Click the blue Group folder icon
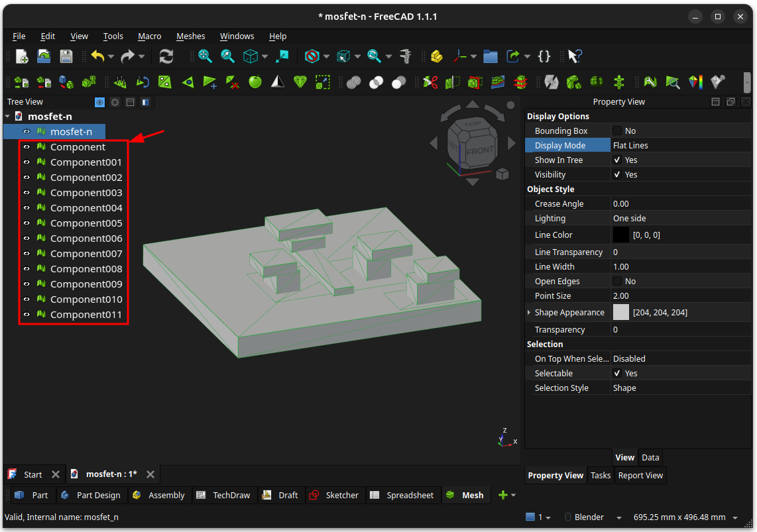 (490, 56)
